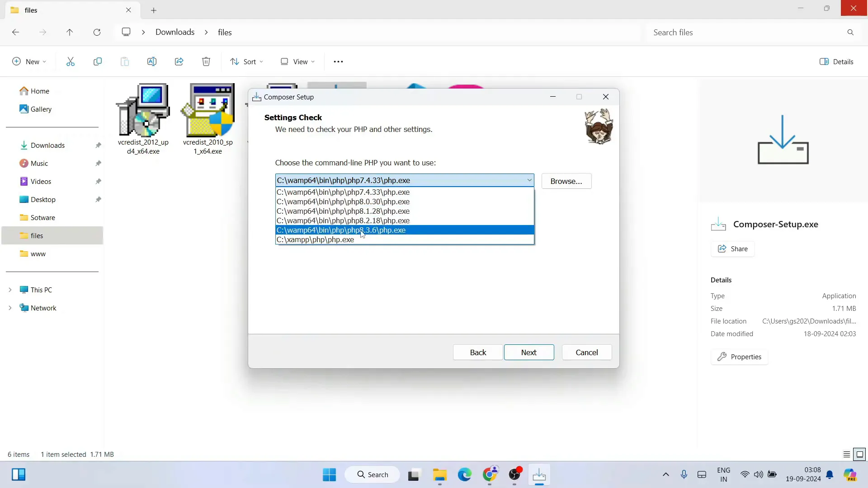
Task: Delete the selected file
Action: (206, 61)
